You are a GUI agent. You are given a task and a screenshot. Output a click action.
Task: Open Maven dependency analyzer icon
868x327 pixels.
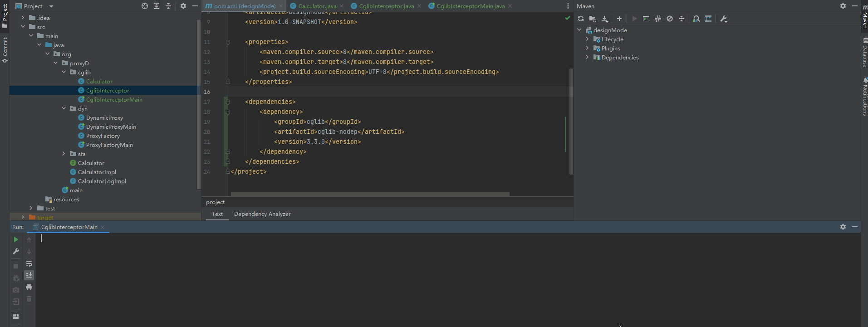pyautogui.click(x=696, y=19)
